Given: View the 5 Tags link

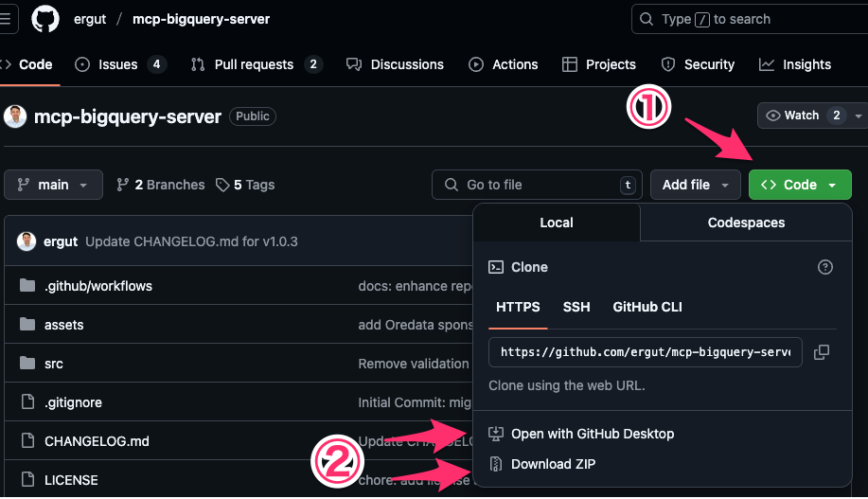Looking at the screenshot, I should 245,185.
